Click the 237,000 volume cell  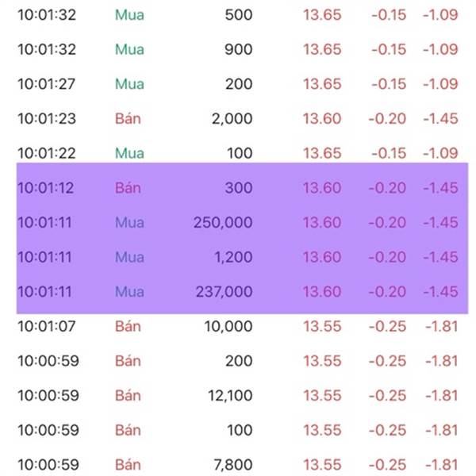coord(224,292)
